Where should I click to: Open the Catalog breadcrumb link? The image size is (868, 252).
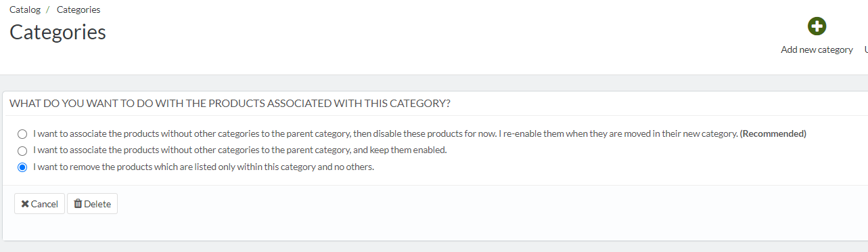pos(25,9)
